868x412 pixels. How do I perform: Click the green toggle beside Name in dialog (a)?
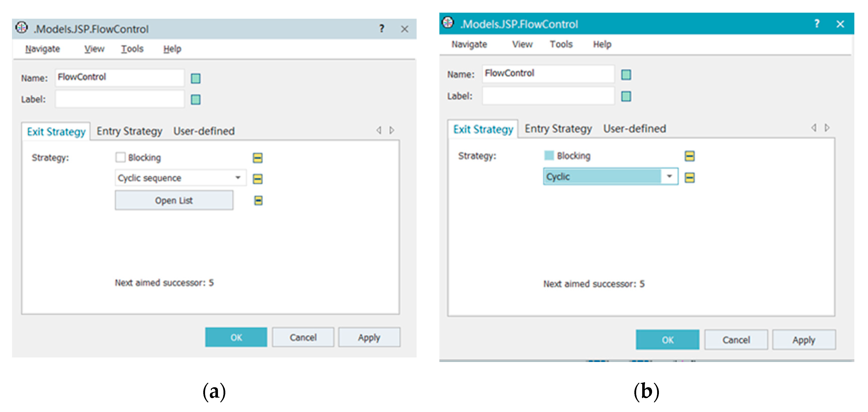(x=196, y=78)
